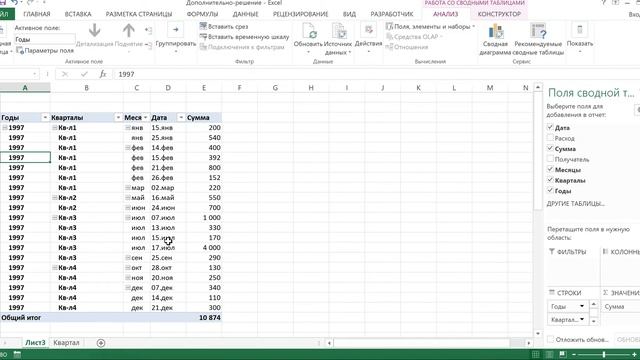Viewport: 640px width, 360px height.
Task: Select the grand total cell 10 874
Action: pyautogui.click(x=204, y=318)
